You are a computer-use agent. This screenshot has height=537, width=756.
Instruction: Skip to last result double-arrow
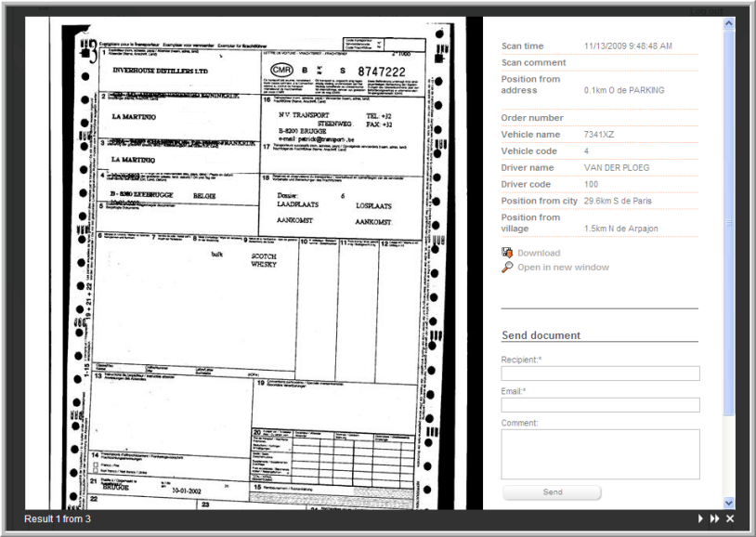click(x=714, y=518)
